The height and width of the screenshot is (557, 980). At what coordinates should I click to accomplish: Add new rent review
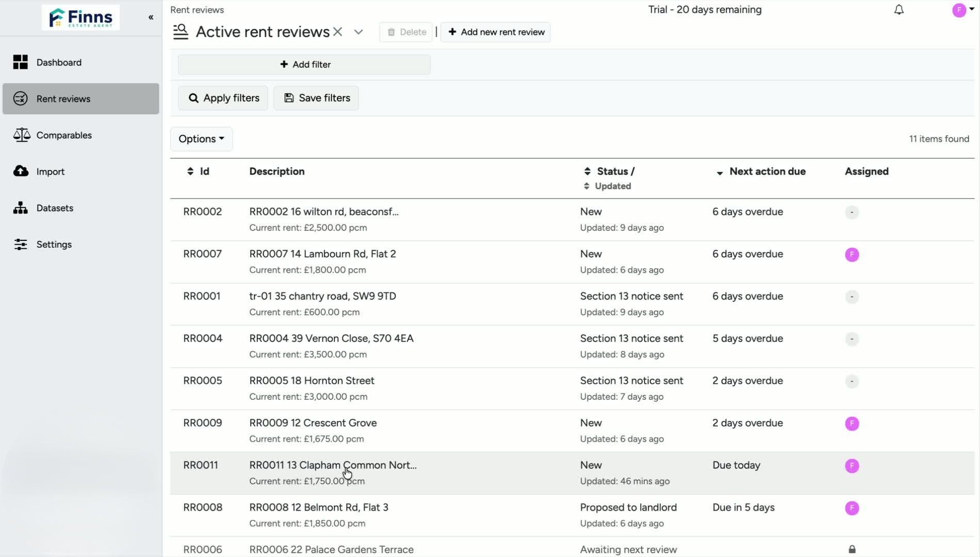(496, 32)
